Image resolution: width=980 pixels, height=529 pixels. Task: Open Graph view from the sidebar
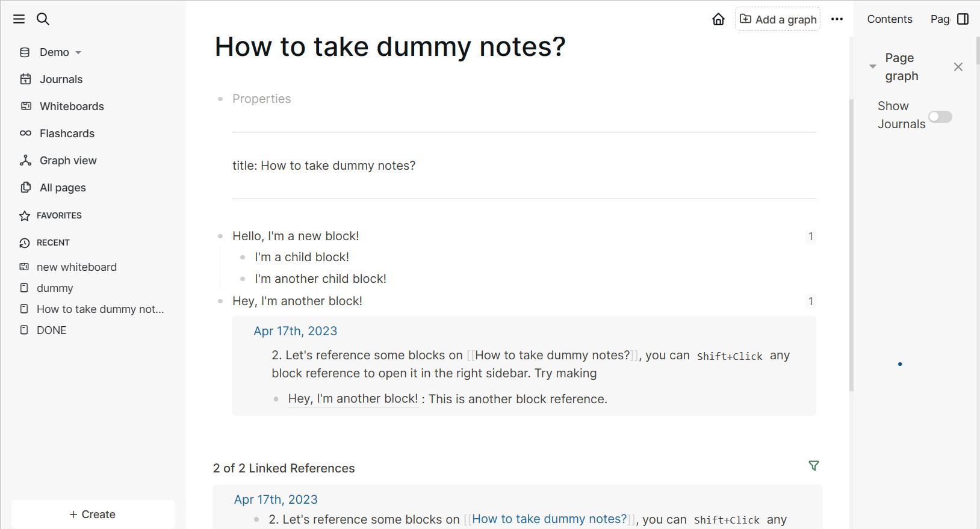67,161
